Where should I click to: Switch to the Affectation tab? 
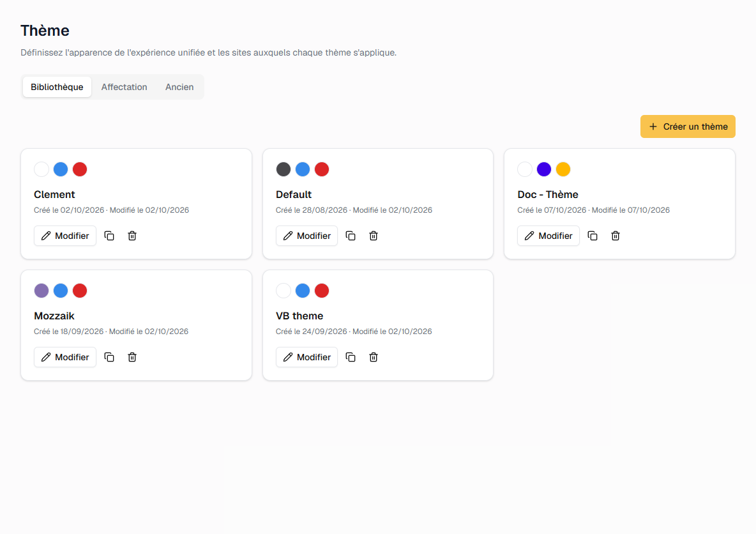pyautogui.click(x=124, y=87)
